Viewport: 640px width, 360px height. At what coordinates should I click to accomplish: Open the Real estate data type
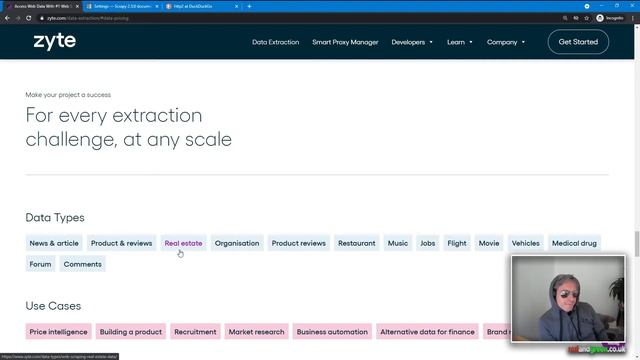(x=183, y=243)
